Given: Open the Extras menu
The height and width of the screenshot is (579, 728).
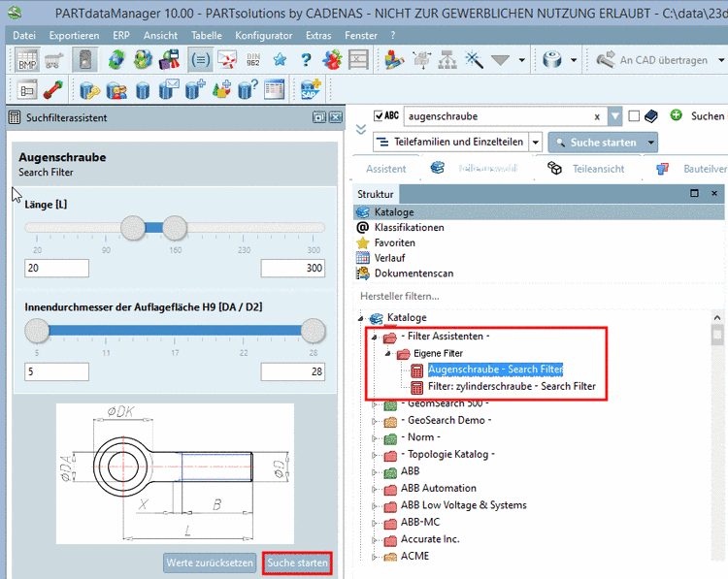Looking at the screenshot, I should (x=318, y=35).
